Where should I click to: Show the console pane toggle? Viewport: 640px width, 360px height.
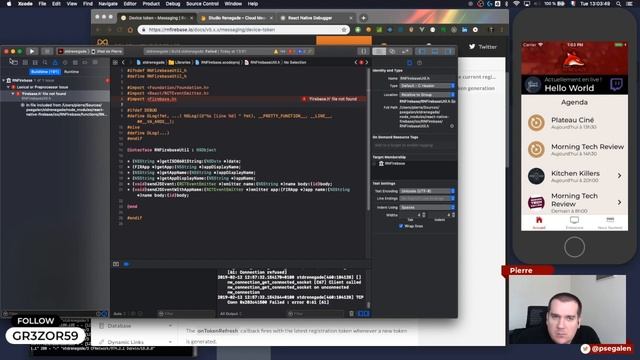[x=366, y=313]
